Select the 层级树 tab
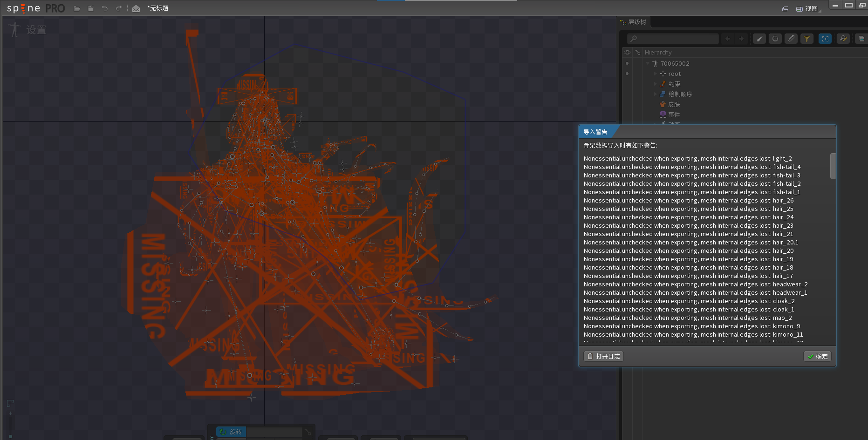The height and width of the screenshot is (440, 868). point(636,22)
